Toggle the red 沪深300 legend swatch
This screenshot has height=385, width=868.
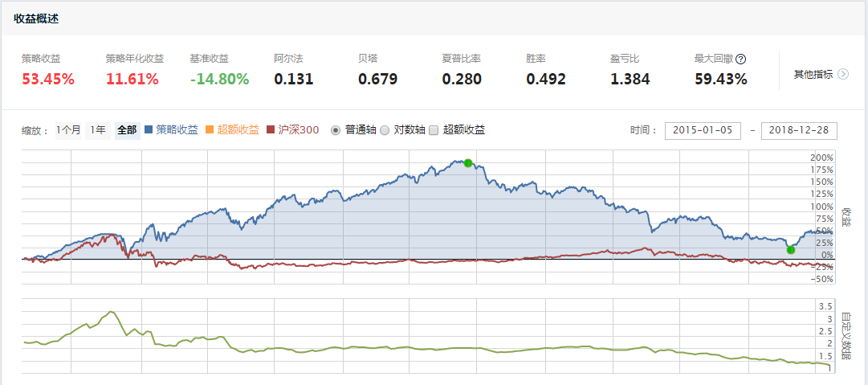(x=271, y=130)
